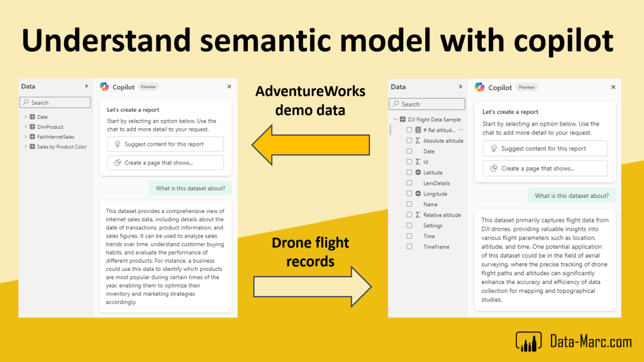Click the sigma icon beside Relative altitude
The height and width of the screenshot is (362, 644).
(418, 215)
